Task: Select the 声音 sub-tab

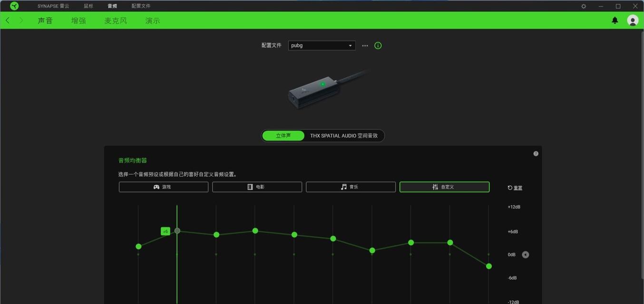Action: click(x=45, y=21)
